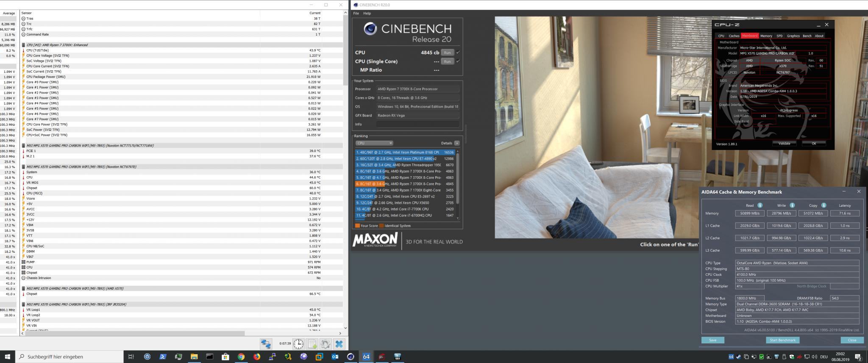Open Outlook from the taskbar
This screenshot has width=868, height=363.
pyautogui.click(x=335, y=357)
